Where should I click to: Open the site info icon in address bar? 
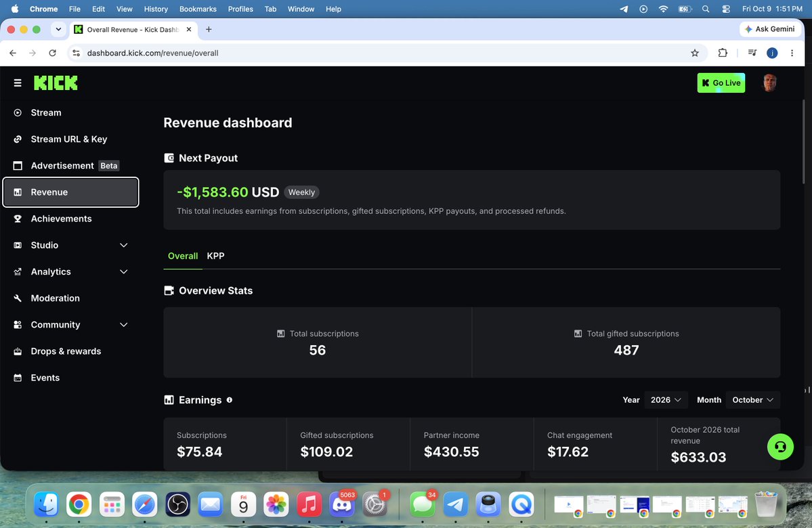[x=76, y=53]
